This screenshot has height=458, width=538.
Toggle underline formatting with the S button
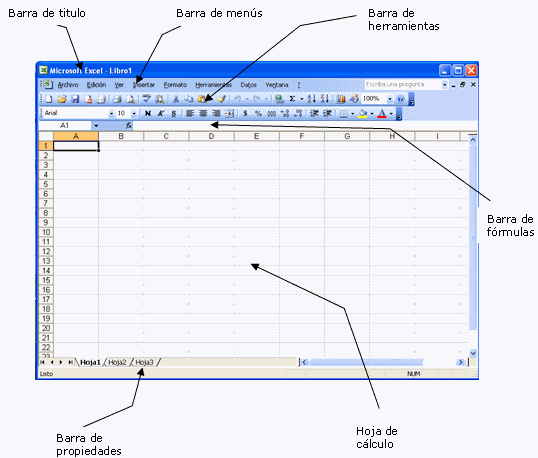pos(174,114)
